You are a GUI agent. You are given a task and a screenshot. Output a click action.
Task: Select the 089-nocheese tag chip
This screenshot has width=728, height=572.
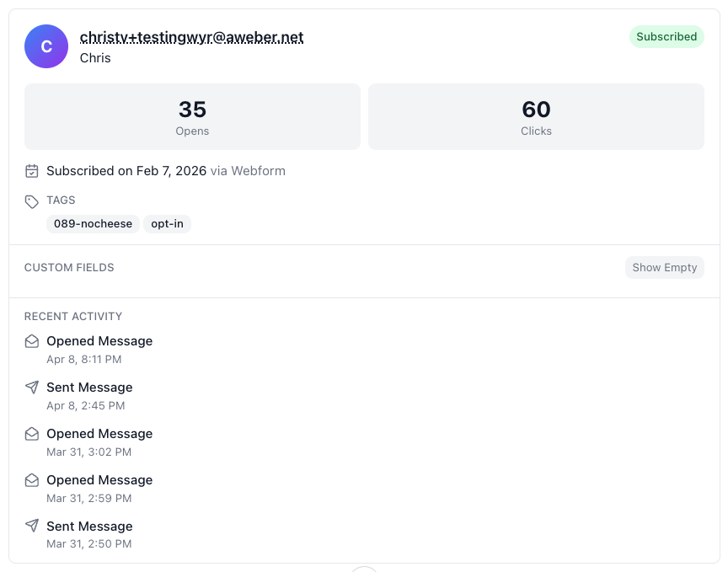93,223
